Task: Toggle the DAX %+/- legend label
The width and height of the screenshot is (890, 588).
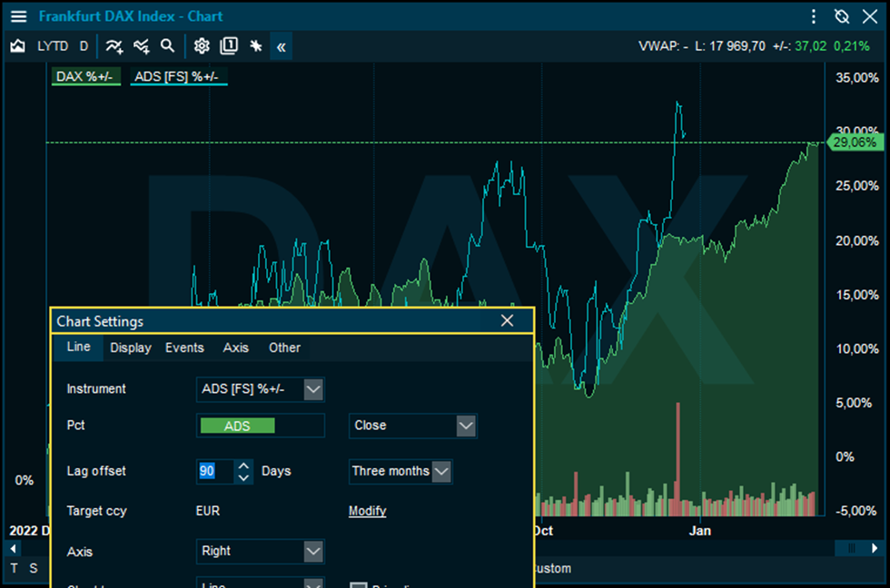Action: (84, 76)
